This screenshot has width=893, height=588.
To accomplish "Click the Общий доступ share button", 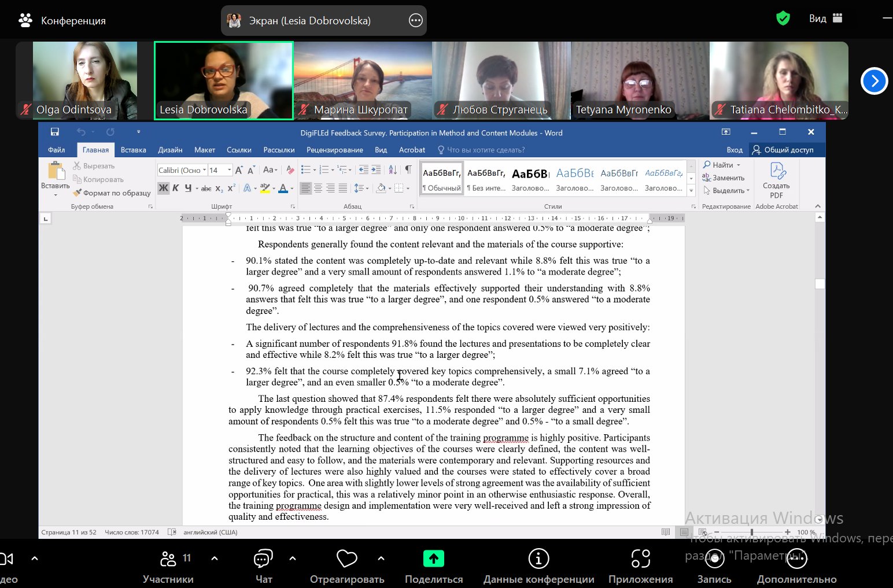I will (783, 150).
